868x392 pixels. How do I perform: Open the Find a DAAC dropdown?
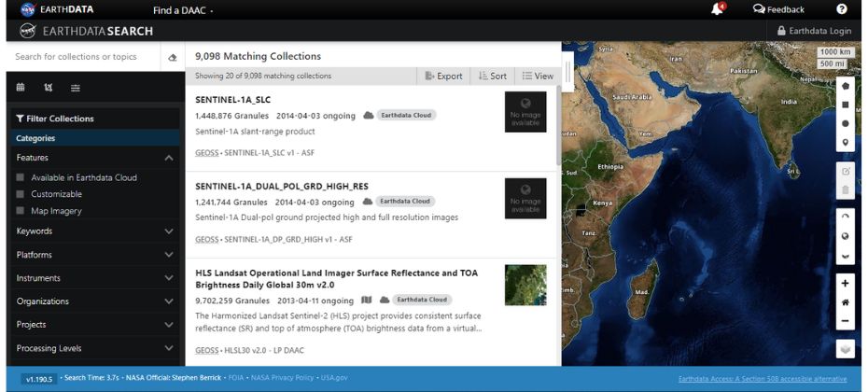coord(183,10)
